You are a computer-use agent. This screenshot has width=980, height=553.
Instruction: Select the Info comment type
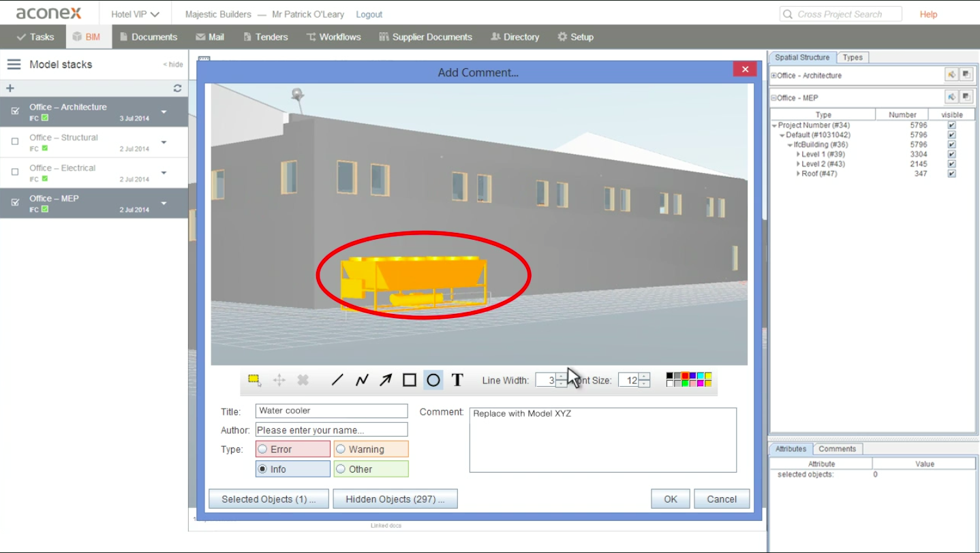tap(293, 469)
